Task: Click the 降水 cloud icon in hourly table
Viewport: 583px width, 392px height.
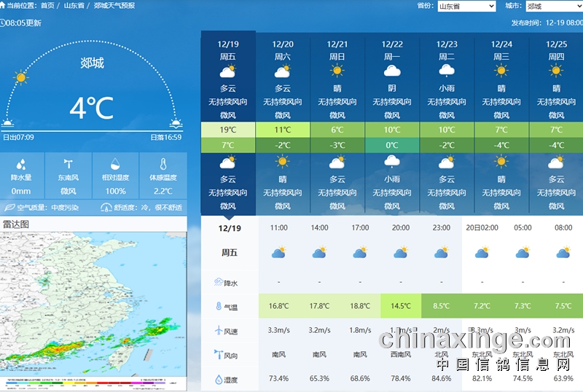Action: (x=218, y=282)
